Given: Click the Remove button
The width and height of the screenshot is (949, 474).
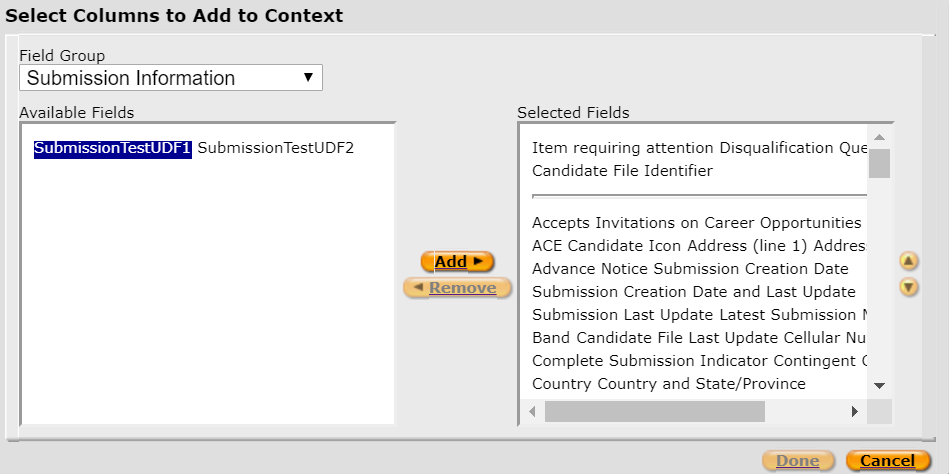Looking at the screenshot, I should coord(457,288).
